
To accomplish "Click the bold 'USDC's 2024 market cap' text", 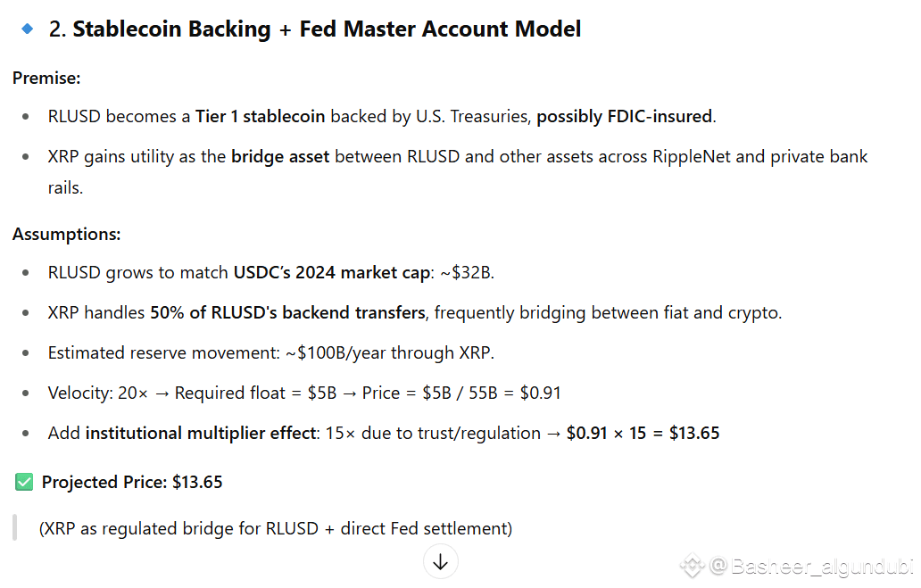I will point(331,273).
